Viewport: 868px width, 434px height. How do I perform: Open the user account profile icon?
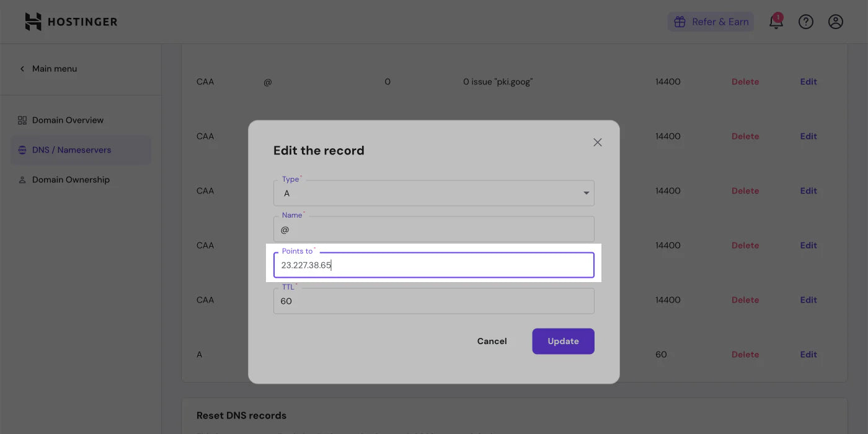click(836, 22)
